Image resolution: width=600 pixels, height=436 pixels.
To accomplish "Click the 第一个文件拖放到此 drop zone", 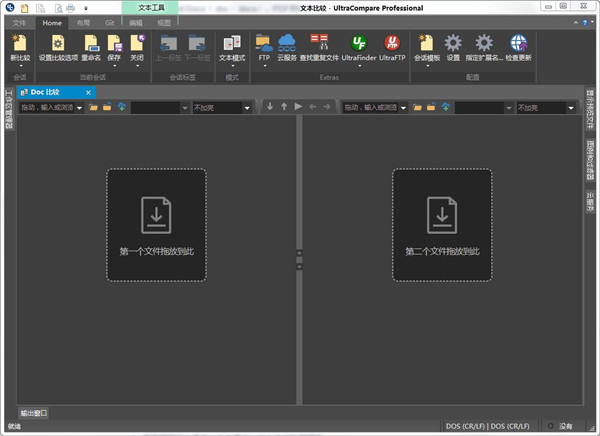I will coord(157,225).
